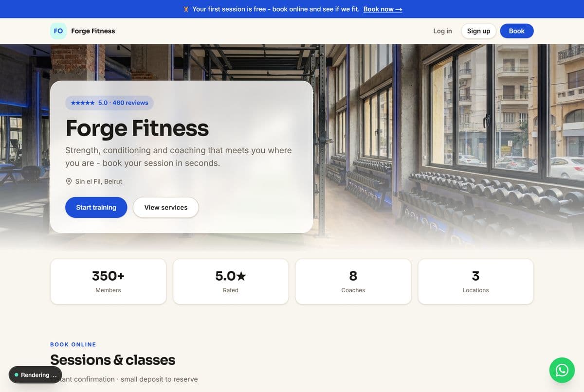Click the dumbbell emoji in the top banner
The width and height of the screenshot is (584, 392).
tap(186, 9)
